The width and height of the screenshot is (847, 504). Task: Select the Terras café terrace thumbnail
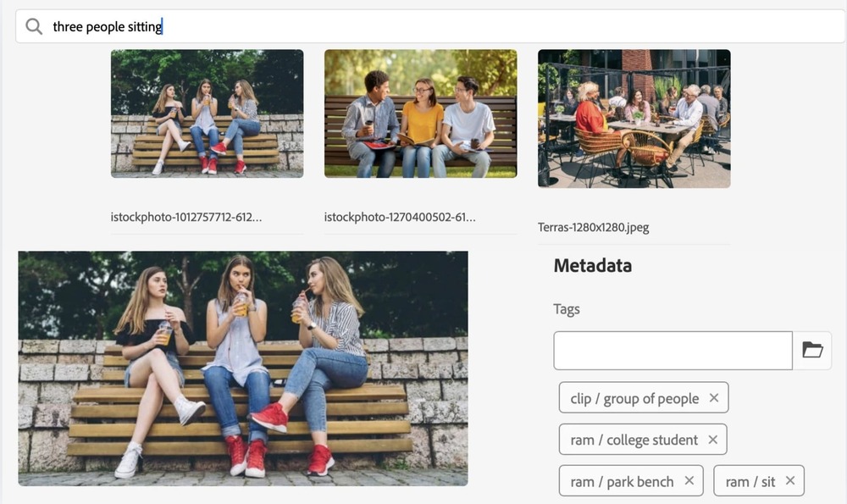point(634,119)
